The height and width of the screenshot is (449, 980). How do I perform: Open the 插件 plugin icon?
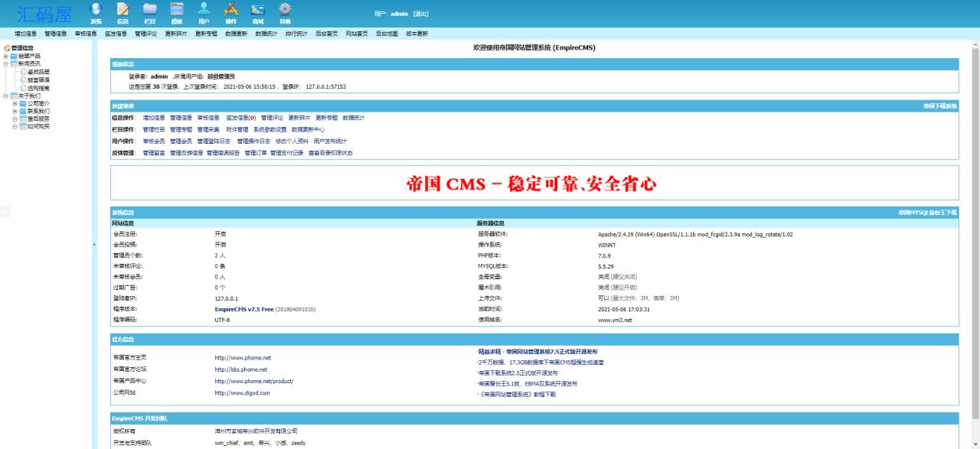tap(230, 9)
